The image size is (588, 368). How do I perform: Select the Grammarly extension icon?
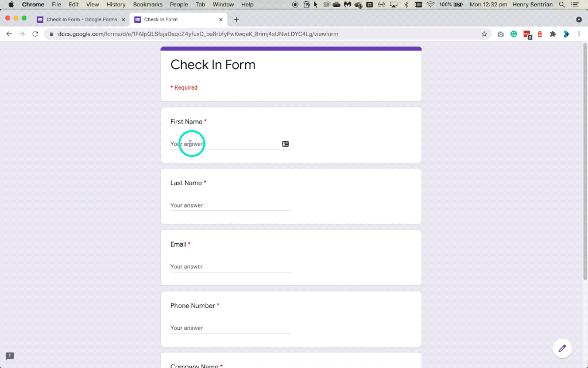tap(513, 34)
